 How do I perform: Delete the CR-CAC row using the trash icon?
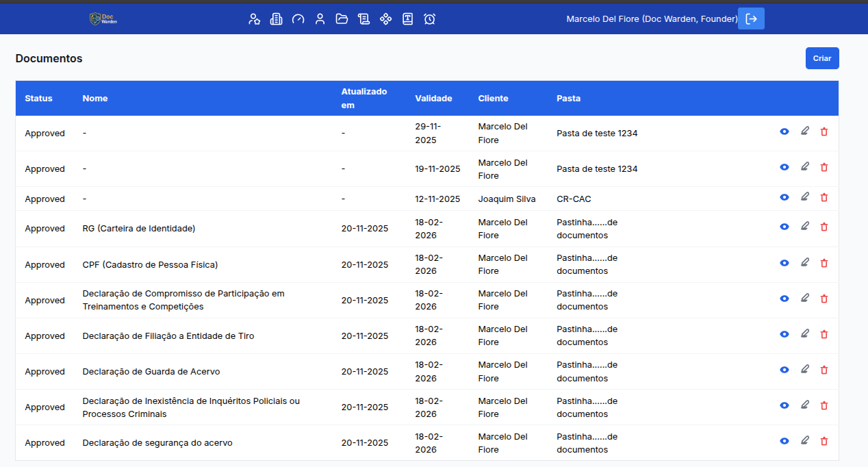click(x=824, y=197)
